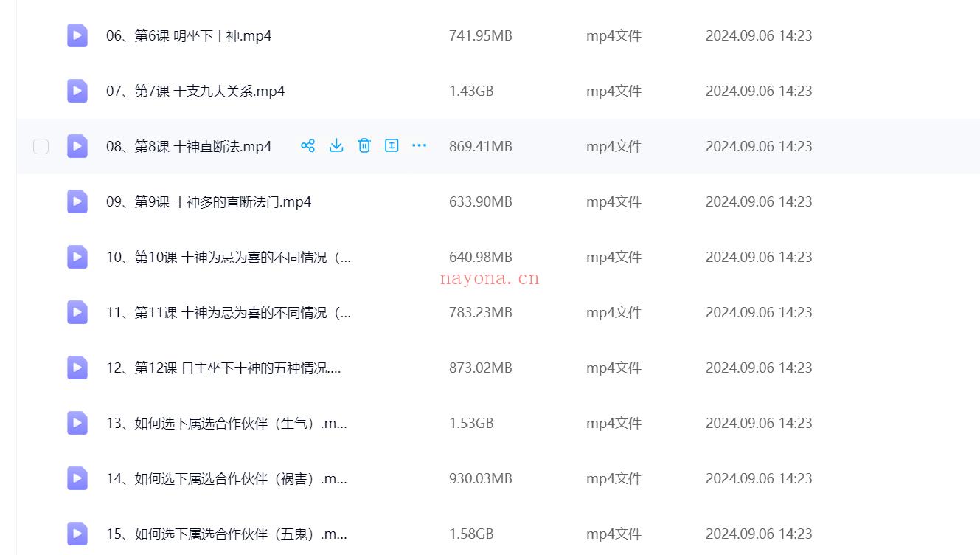Click the 869.41MB size value

[x=481, y=146]
